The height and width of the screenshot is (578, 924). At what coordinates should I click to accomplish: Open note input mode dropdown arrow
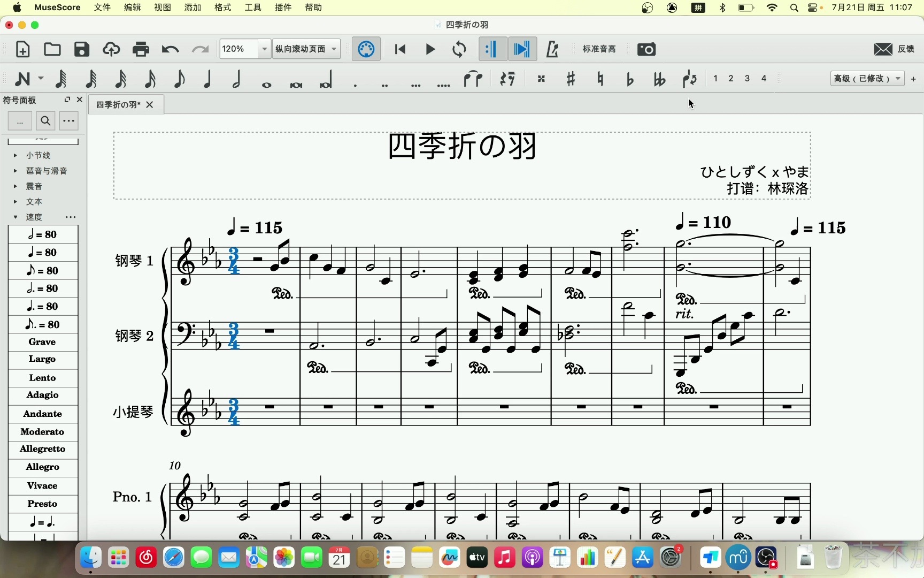(41, 79)
